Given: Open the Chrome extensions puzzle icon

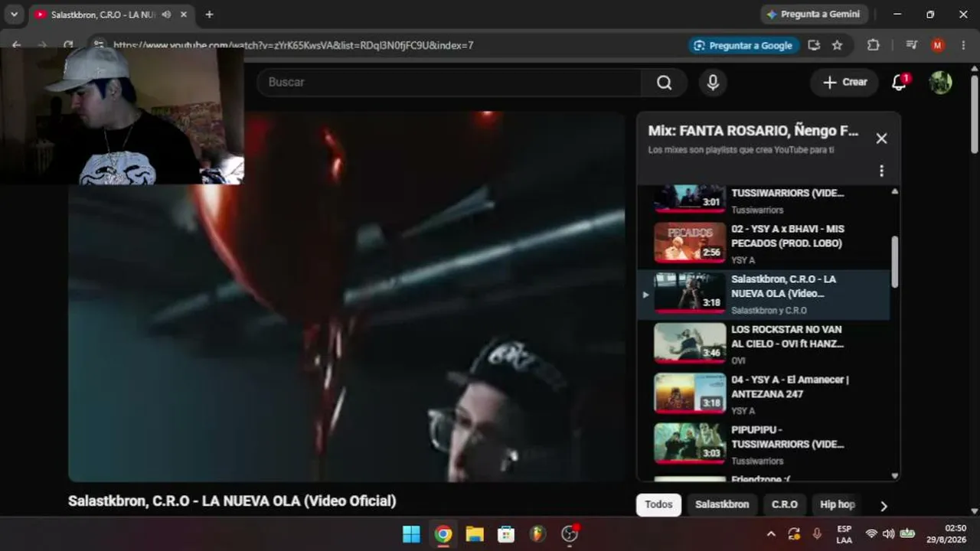Looking at the screenshot, I should point(873,45).
